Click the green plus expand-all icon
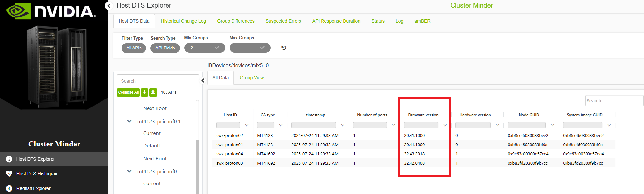 (x=144, y=92)
